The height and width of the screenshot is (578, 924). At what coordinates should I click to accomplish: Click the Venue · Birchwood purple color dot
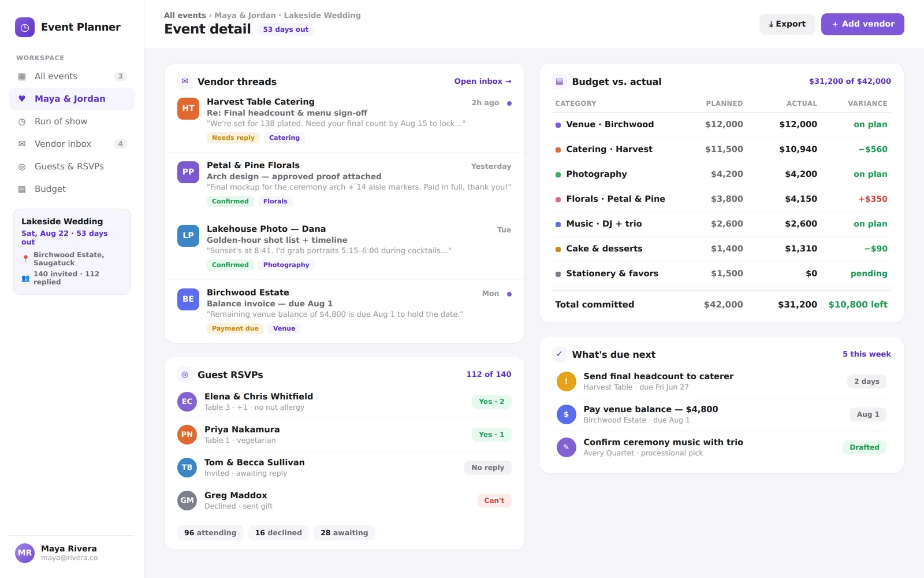(558, 125)
